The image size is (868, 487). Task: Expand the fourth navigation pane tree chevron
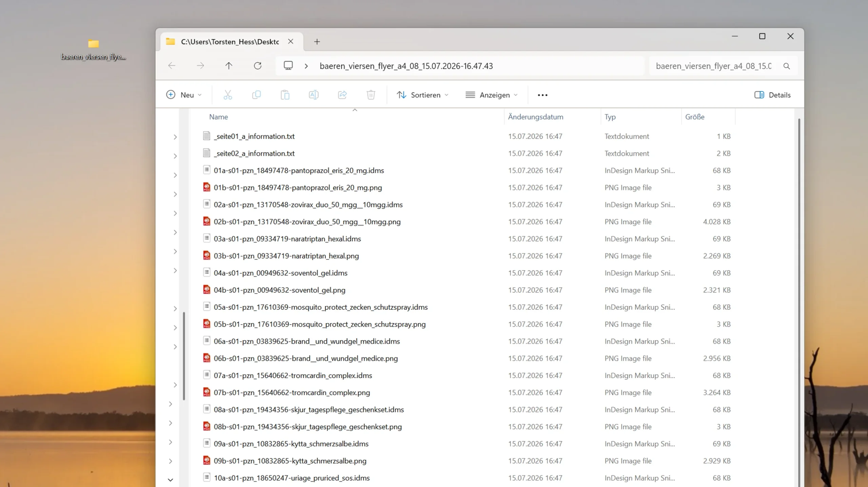(x=175, y=194)
